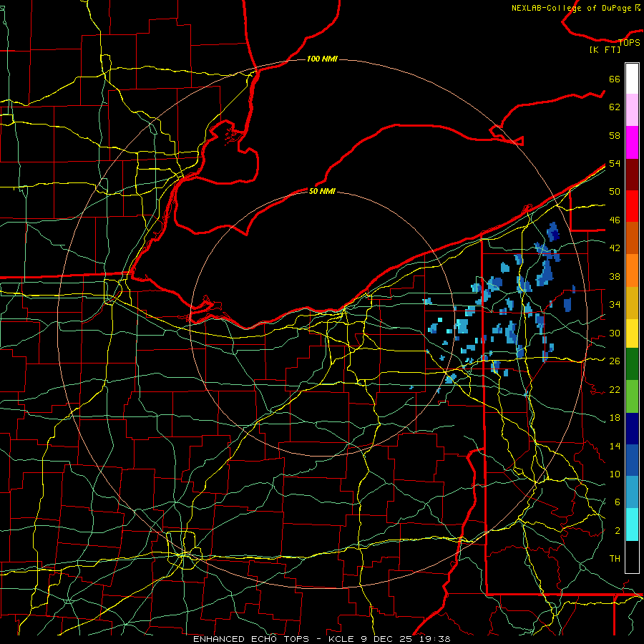Viewport: 644px width, 644px height.
Task: Click the '30' legend value
Action: pyautogui.click(x=615, y=333)
